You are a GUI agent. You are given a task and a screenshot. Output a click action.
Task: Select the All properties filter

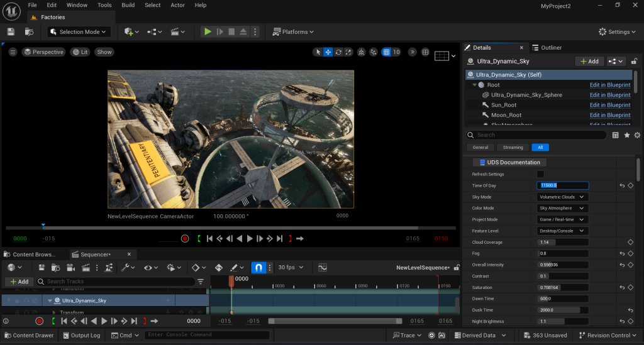pyautogui.click(x=540, y=147)
